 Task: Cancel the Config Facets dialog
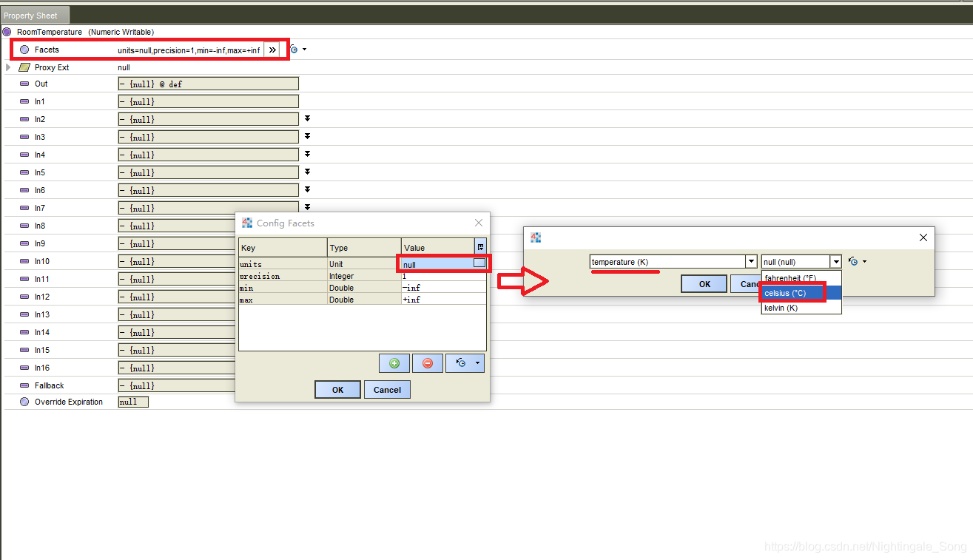point(387,390)
